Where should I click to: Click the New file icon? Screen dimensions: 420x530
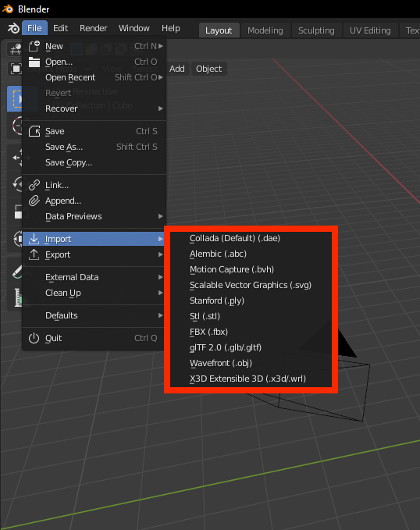click(34, 46)
